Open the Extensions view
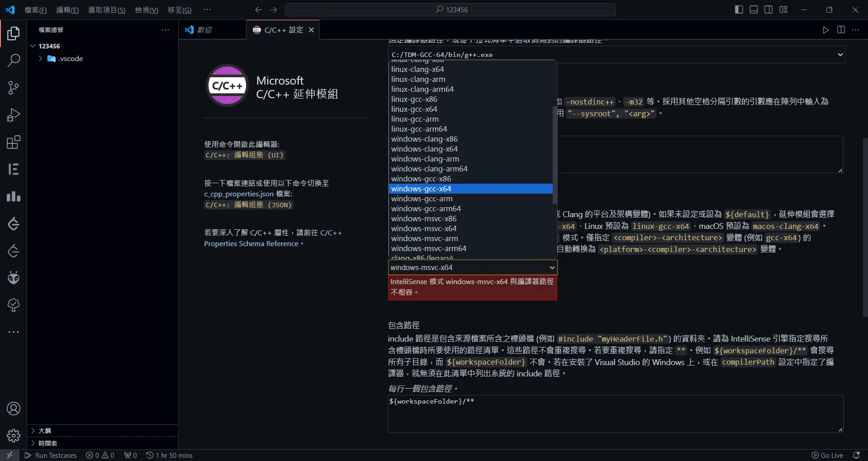Viewport: 868px width, 461px height. (x=13, y=142)
